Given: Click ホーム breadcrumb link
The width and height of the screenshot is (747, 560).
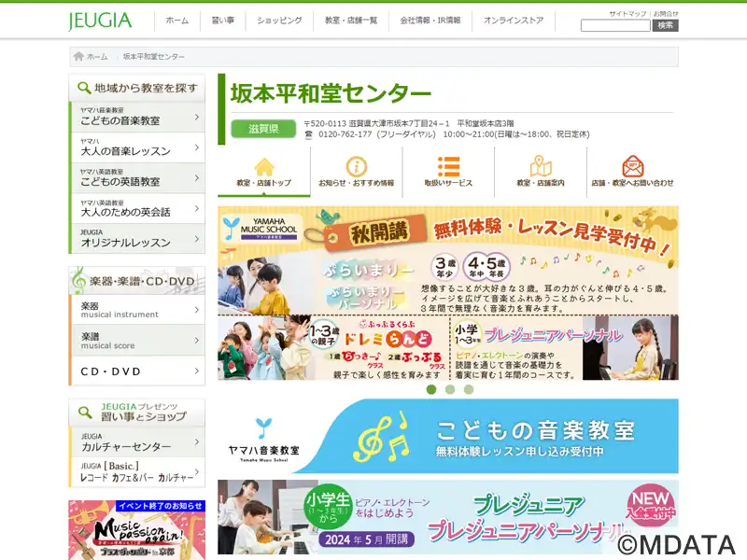Looking at the screenshot, I should 97,57.
